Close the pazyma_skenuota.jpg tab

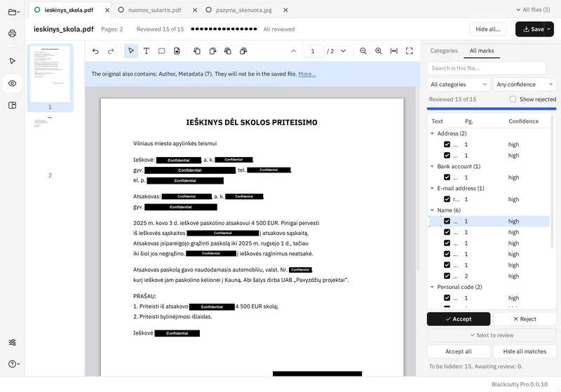point(285,11)
